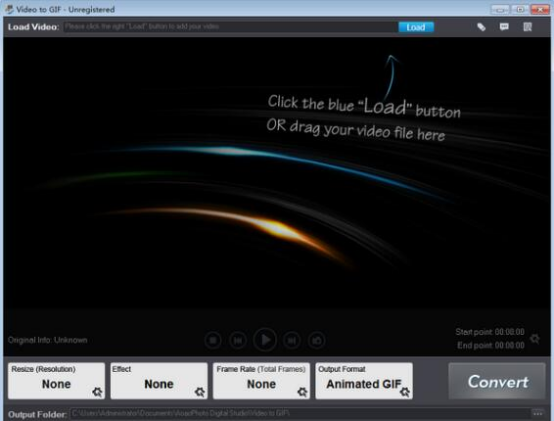Screen dimensions: 554x421
Task: Open the help document icon
Action: (528, 27)
